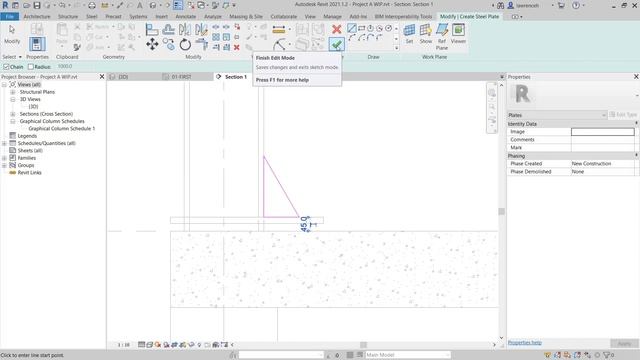
Task: Click the horizontal scrollbar thumb of drawing area
Action: (363, 345)
